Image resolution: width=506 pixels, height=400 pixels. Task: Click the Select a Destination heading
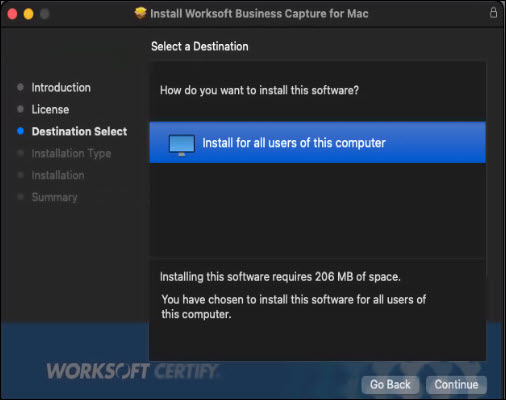tap(200, 46)
